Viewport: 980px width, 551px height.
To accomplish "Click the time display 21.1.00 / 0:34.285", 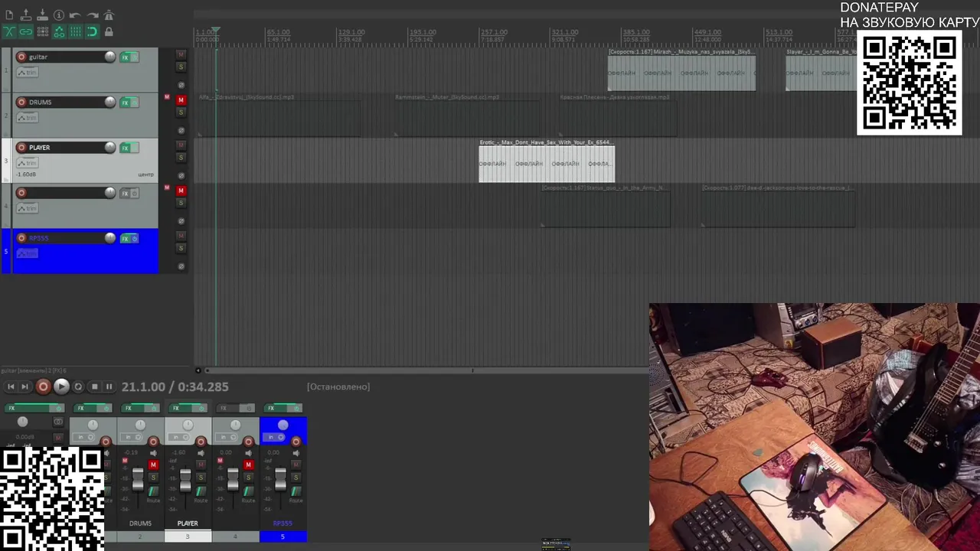I will coord(175,387).
